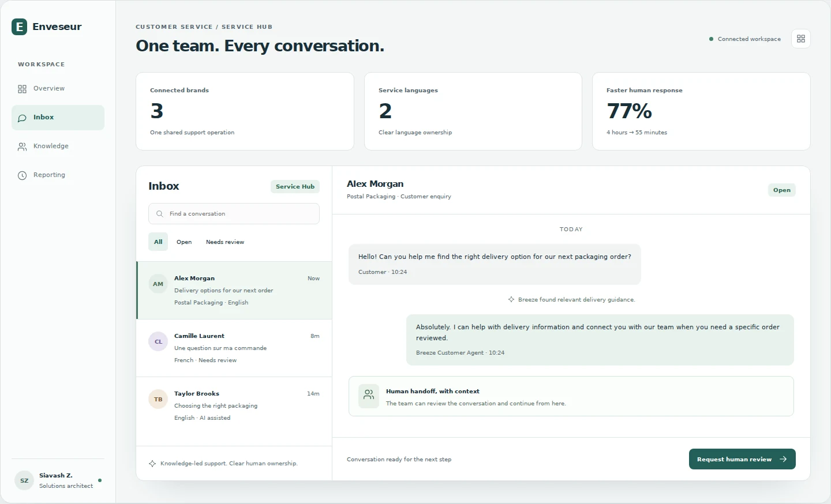This screenshot has width=831, height=504.
Task: Open Camille Laurent's conversation
Action: [x=234, y=348]
